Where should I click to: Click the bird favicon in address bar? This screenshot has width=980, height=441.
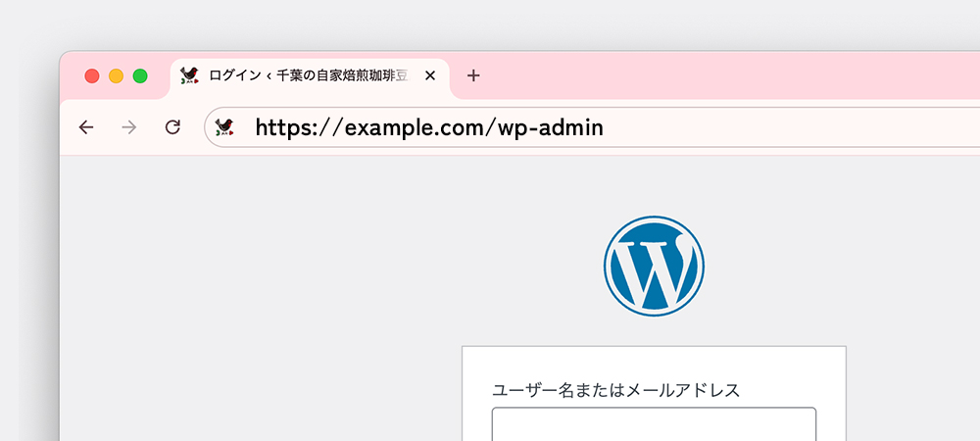(x=224, y=127)
